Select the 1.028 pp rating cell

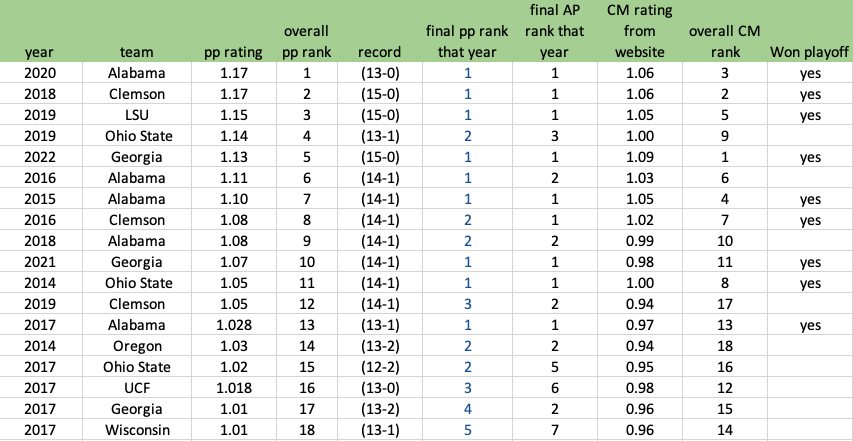233,325
